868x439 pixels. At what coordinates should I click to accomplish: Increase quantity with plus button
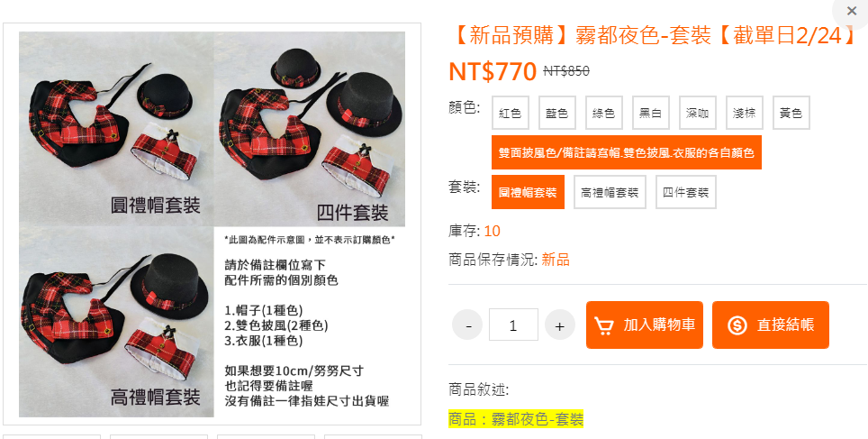pyautogui.click(x=560, y=325)
